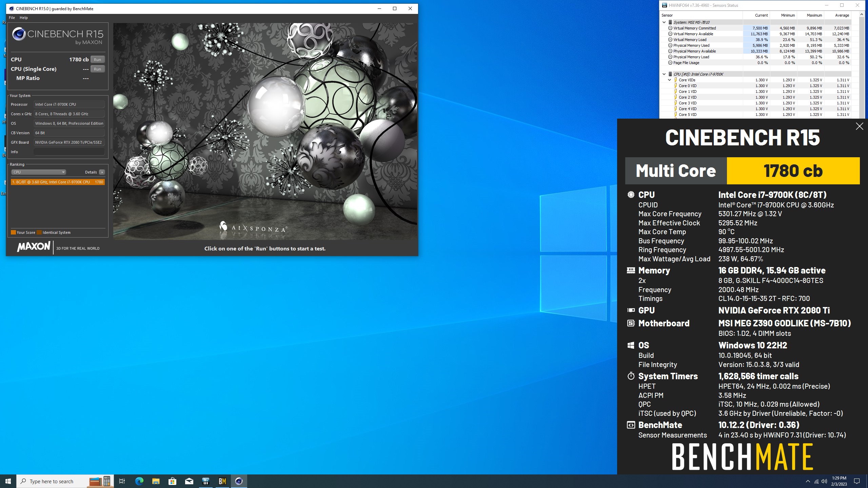Viewport: 868px width, 488px height.
Task: Click the Your Score orange legend swatch
Action: 13,232
